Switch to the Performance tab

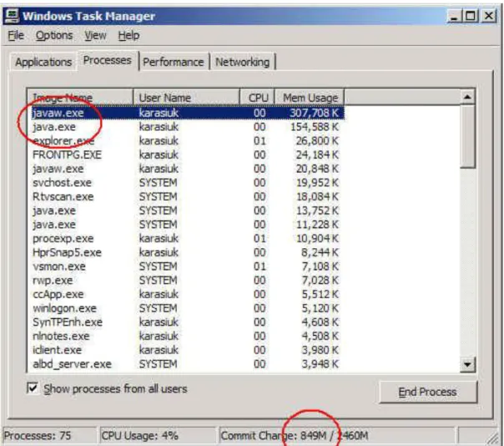coord(174,62)
